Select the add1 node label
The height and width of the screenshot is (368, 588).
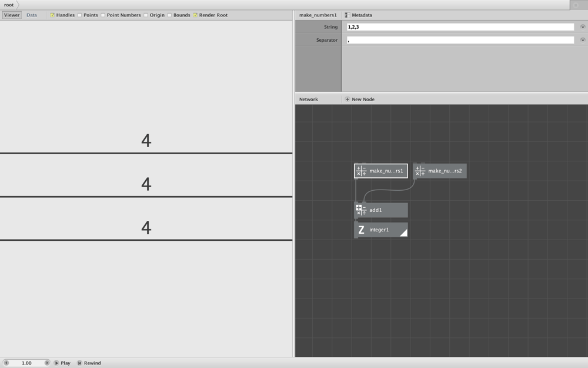click(x=375, y=210)
